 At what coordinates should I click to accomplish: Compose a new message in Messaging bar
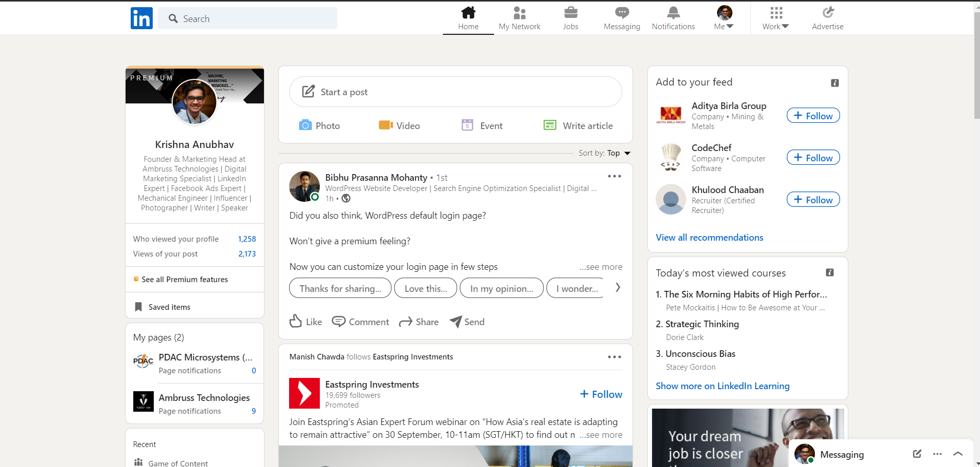[x=917, y=454]
